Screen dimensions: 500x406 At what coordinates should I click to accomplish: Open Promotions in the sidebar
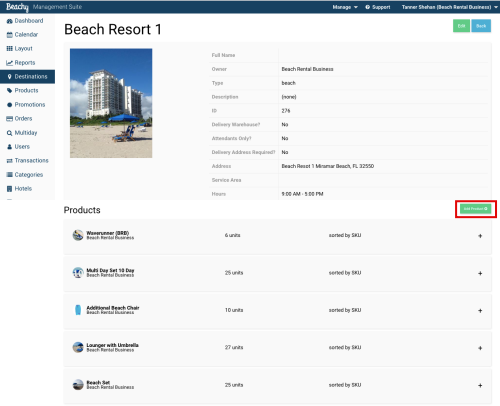coord(27,105)
